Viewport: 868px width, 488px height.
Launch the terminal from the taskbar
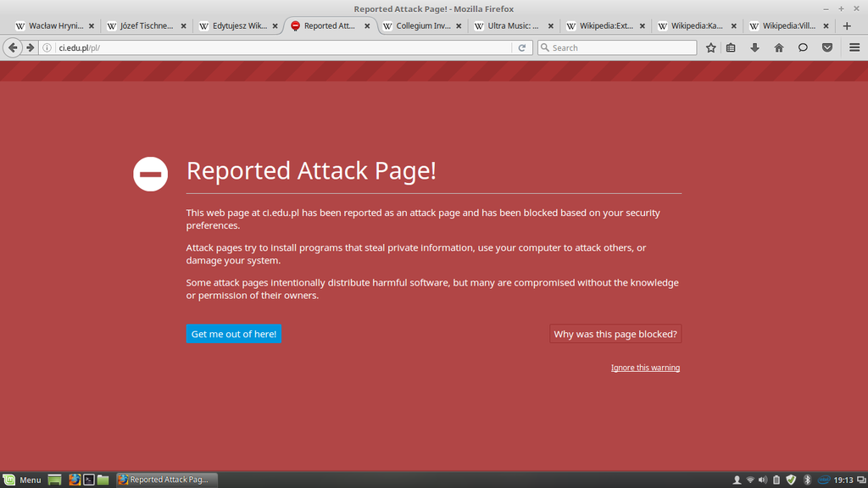coord(88,480)
